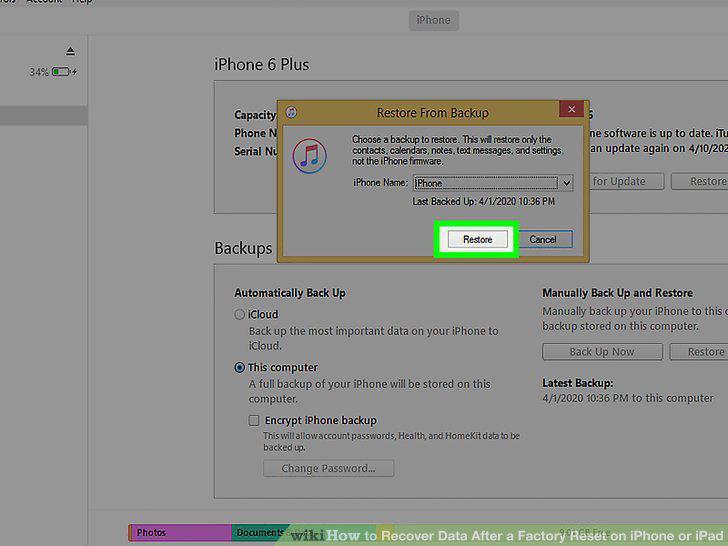
Task: Click the Serial Number label
Action: [256, 152]
